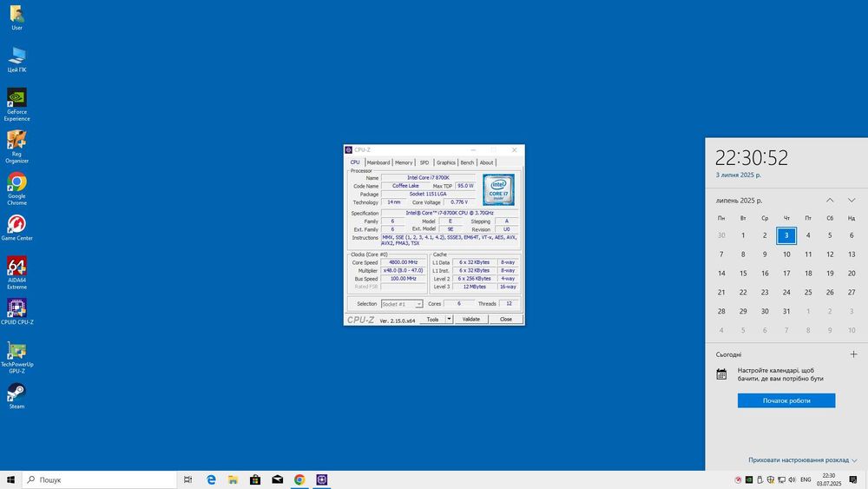This screenshot has width=868, height=489.
Task: Open Steam desktop shortcut
Action: coord(16,396)
